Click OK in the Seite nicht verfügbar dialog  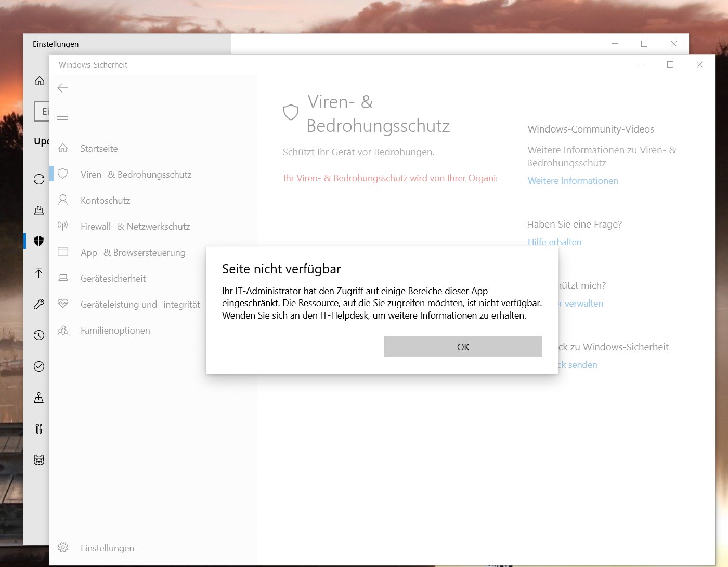click(463, 347)
